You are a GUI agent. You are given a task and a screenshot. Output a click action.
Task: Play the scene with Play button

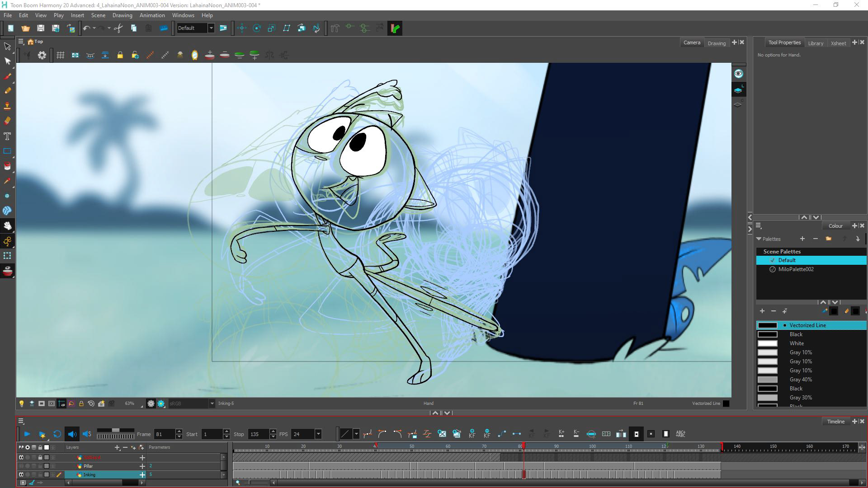coord(27,434)
